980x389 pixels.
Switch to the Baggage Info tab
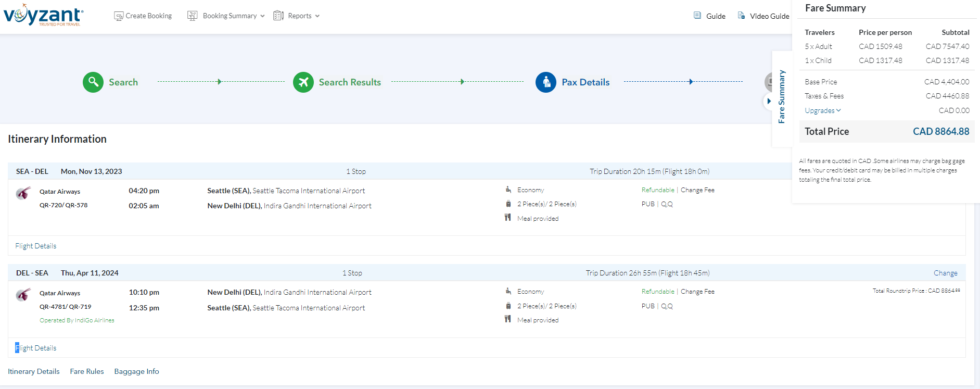(136, 371)
